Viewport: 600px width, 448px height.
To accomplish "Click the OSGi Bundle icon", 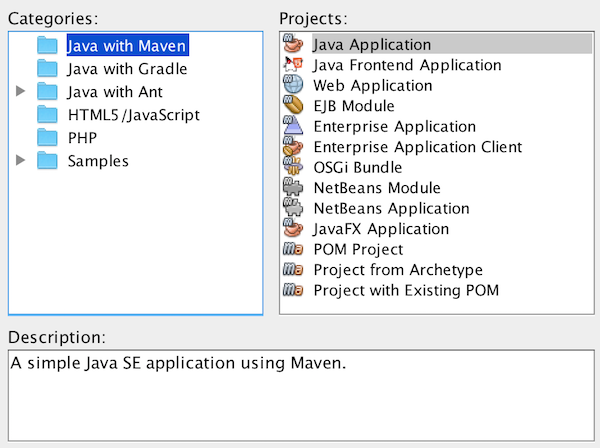I will tap(293, 168).
